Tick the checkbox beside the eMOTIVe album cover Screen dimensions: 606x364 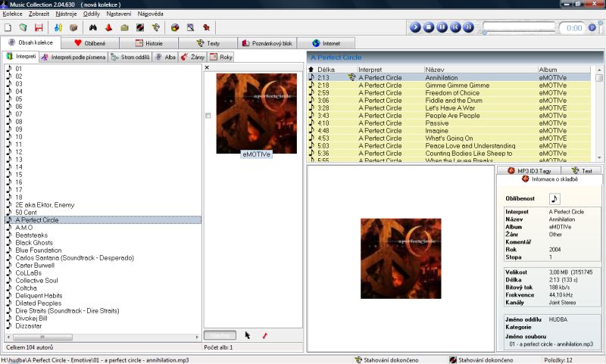(208, 116)
